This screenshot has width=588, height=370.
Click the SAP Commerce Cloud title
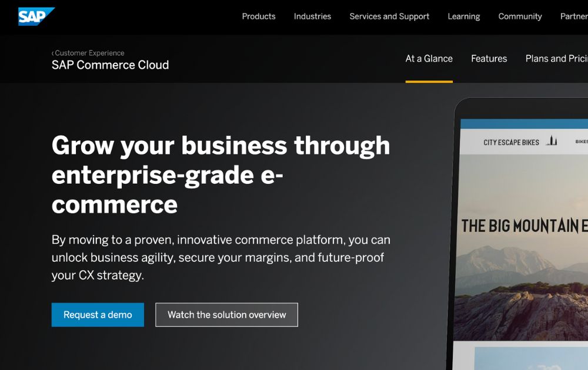pos(111,65)
